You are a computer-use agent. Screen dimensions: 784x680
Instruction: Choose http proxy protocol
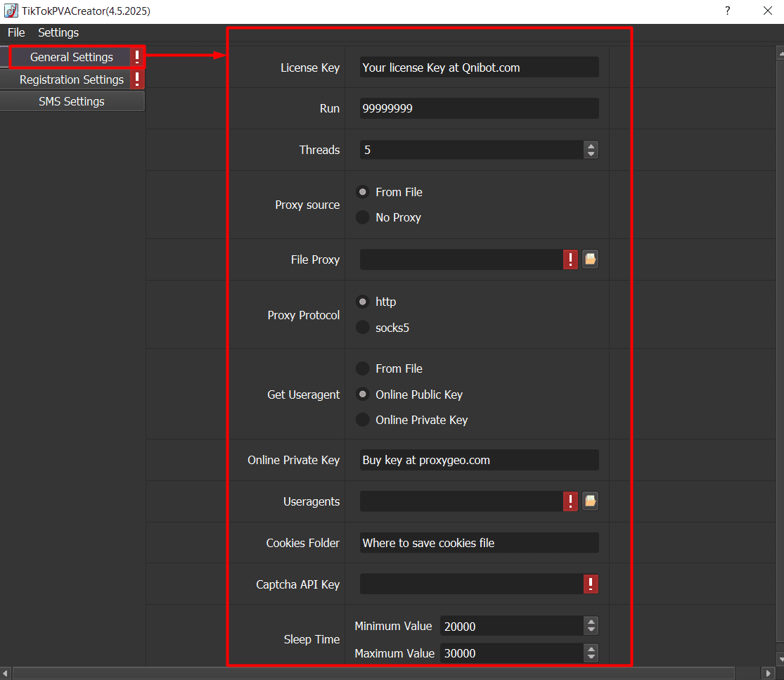click(x=363, y=302)
